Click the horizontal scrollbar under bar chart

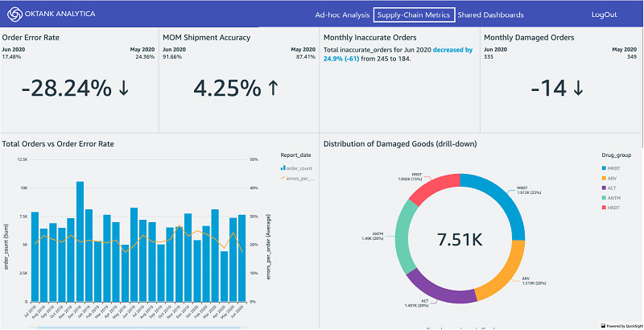coord(138,328)
